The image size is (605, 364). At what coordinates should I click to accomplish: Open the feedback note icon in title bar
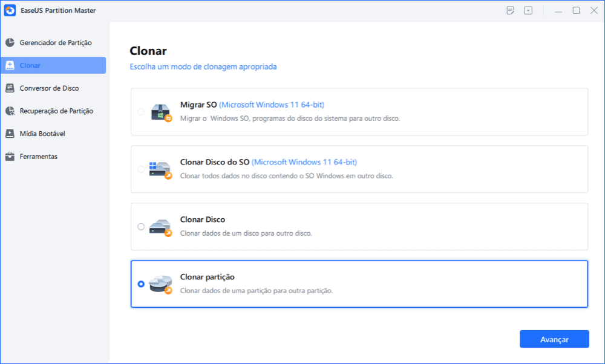[x=511, y=10]
